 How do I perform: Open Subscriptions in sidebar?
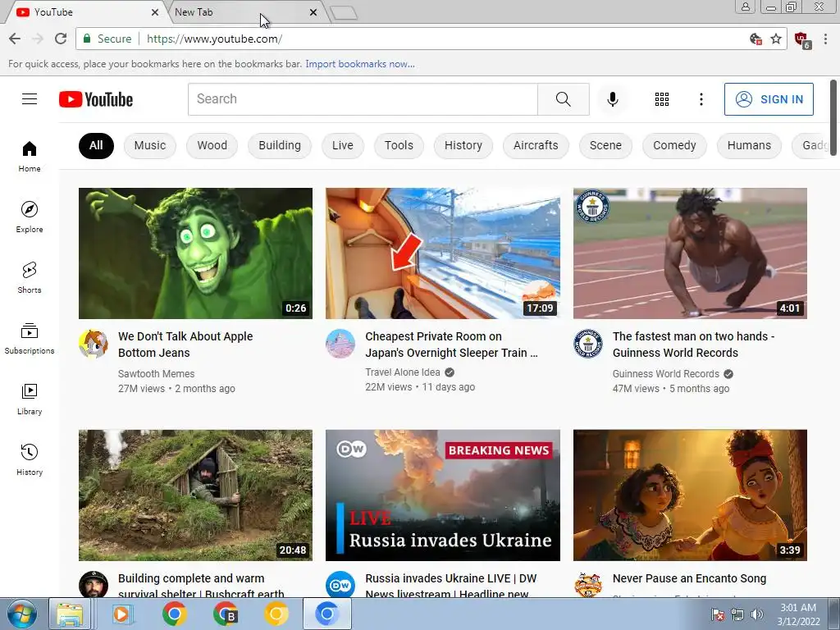pos(30,338)
